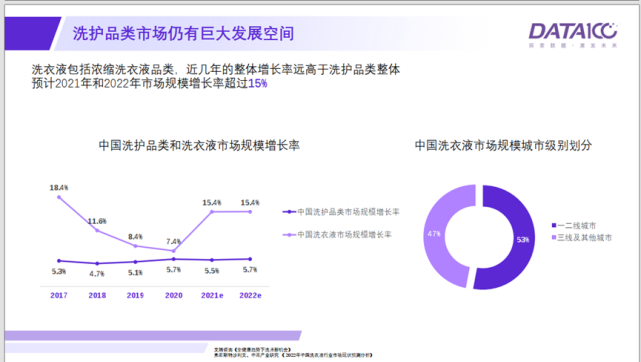Select the 15.4% marker at 2022e
This screenshot has height=362, width=641.
[250, 212]
